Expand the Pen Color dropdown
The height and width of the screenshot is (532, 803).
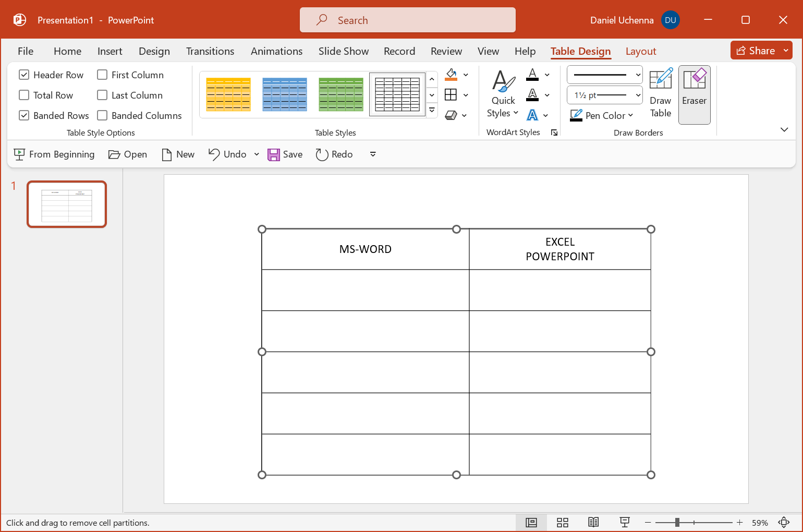(630, 116)
